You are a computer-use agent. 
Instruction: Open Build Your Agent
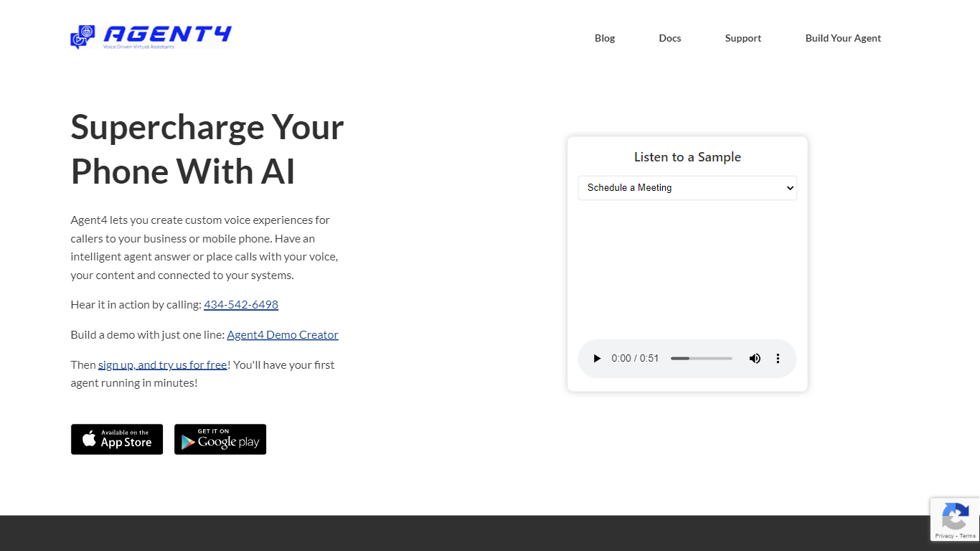pos(843,38)
